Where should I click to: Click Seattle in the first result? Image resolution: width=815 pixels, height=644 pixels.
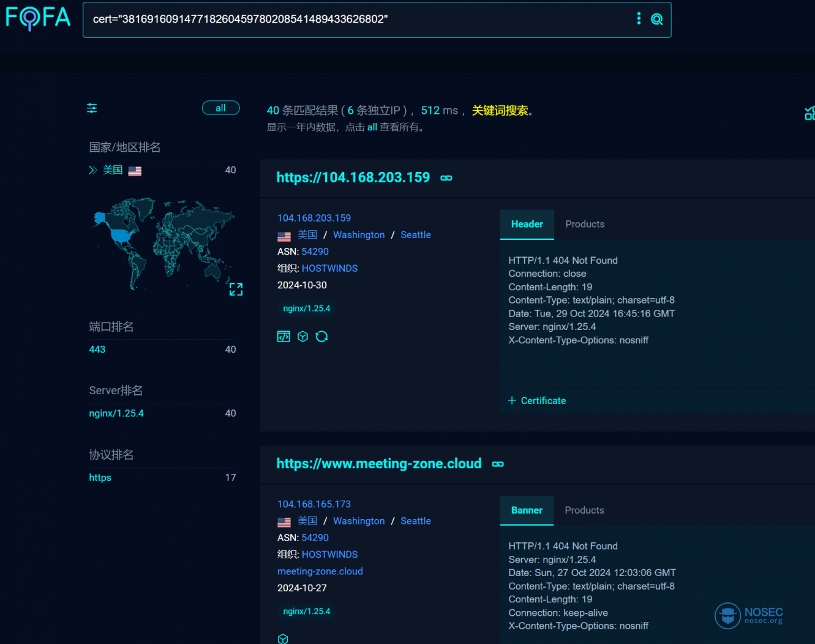tap(416, 235)
